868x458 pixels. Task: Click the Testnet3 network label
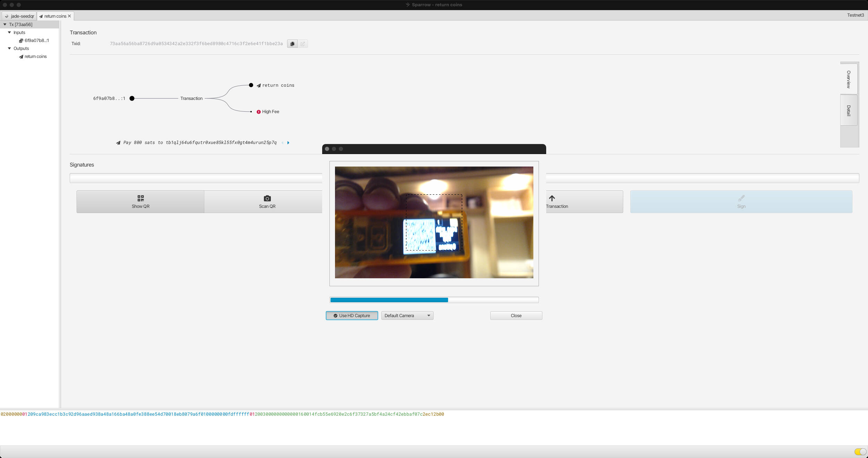tap(856, 15)
